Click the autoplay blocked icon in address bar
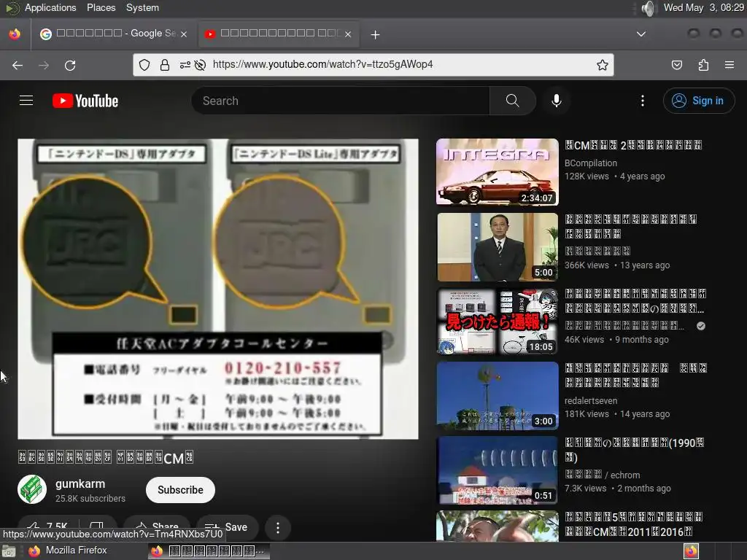747x560 pixels. pyautogui.click(x=200, y=65)
